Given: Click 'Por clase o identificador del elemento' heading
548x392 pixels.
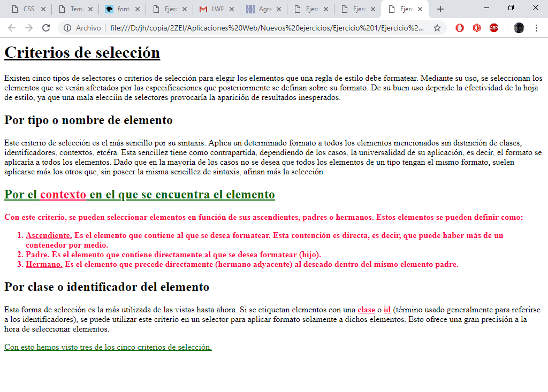Looking at the screenshot, I should (106, 287).
